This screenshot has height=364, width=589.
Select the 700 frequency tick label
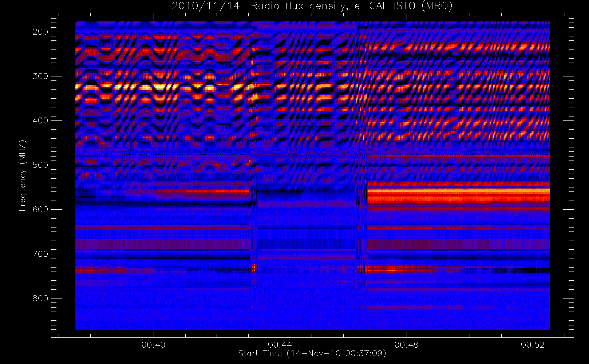click(40, 254)
